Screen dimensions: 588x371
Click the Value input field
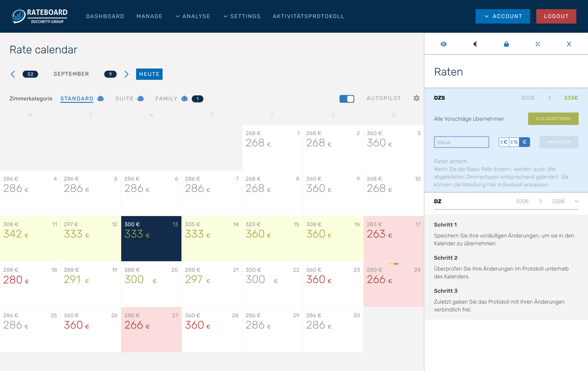[x=461, y=142]
